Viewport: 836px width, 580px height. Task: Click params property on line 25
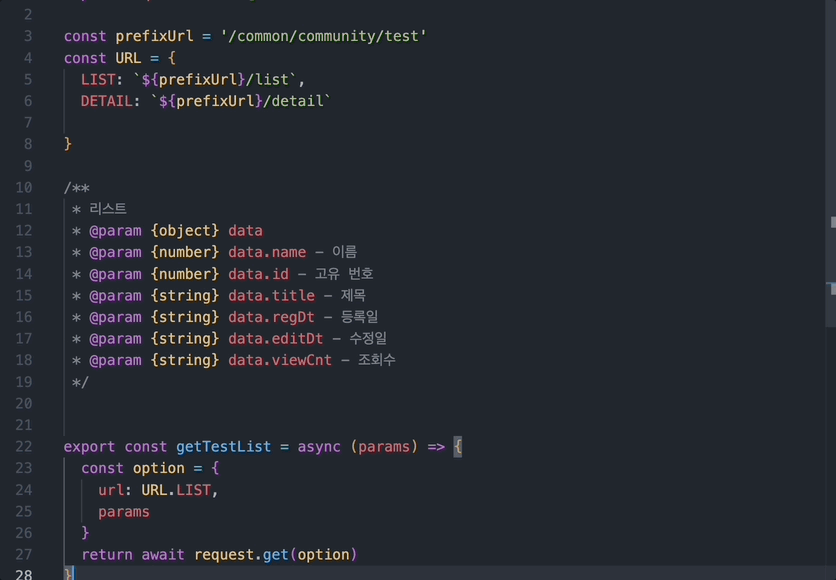click(x=124, y=512)
